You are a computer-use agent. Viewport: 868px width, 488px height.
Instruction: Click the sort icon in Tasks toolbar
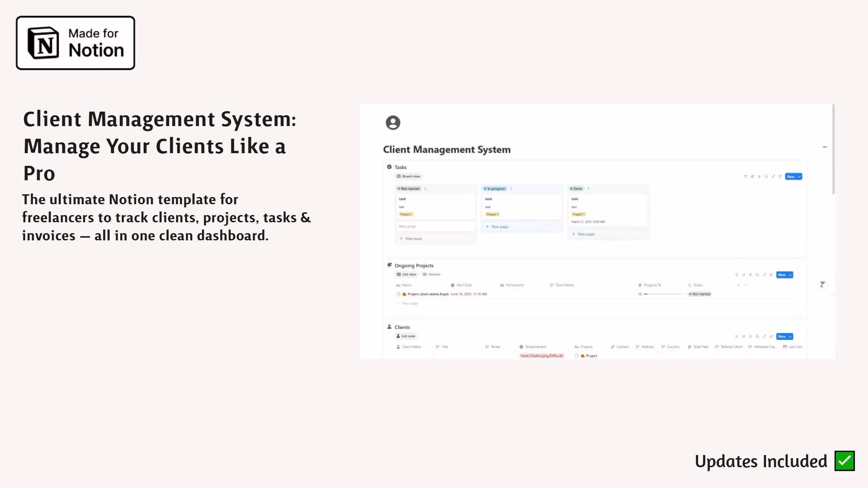(x=752, y=177)
